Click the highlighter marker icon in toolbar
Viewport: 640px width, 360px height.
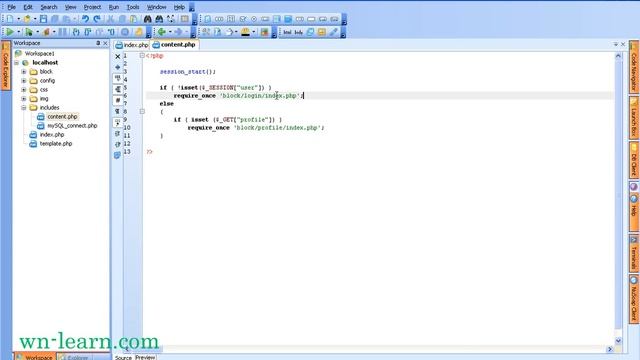click(x=245, y=32)
